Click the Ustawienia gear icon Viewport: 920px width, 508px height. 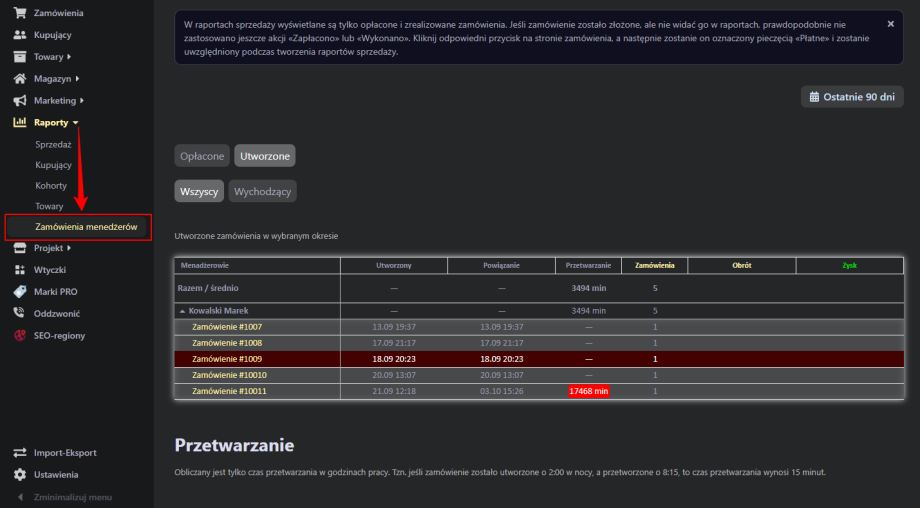pos(19,475)
